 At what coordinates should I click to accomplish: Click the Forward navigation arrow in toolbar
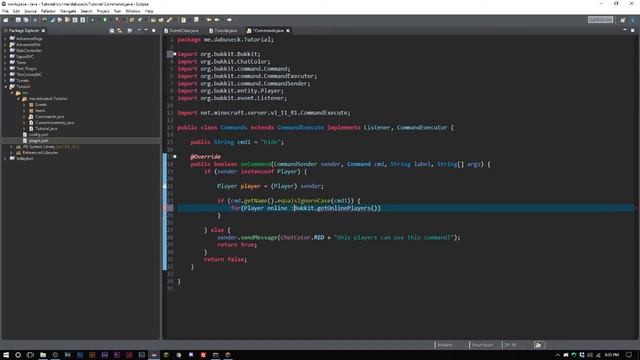click(229, 20)
